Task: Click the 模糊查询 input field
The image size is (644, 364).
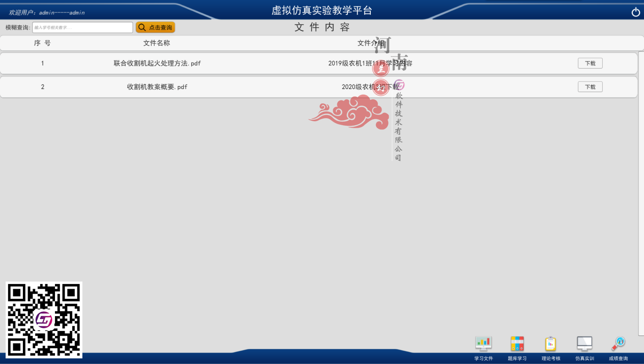Action: pyautogui.click(x=82, y=27)
